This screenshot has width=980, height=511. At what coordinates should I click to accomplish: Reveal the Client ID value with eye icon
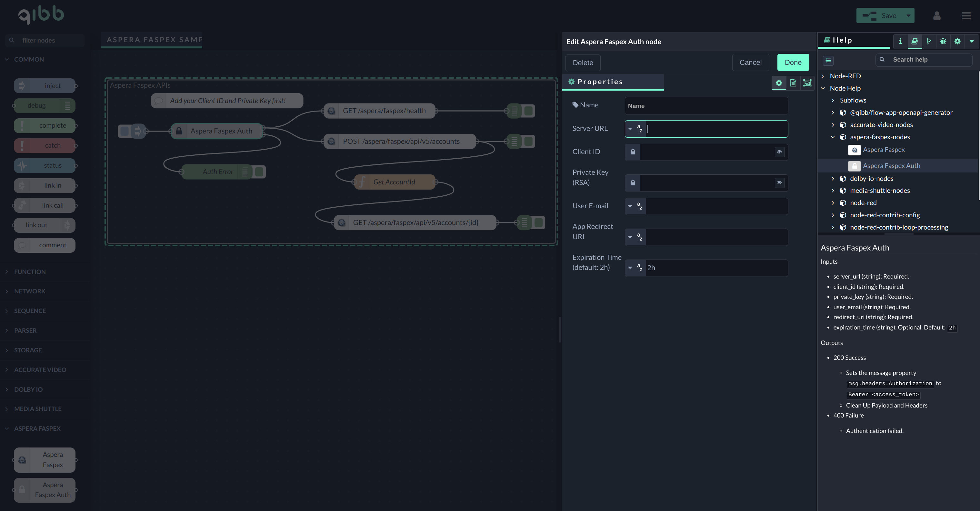pyautogui.click(x=779, y=152)
